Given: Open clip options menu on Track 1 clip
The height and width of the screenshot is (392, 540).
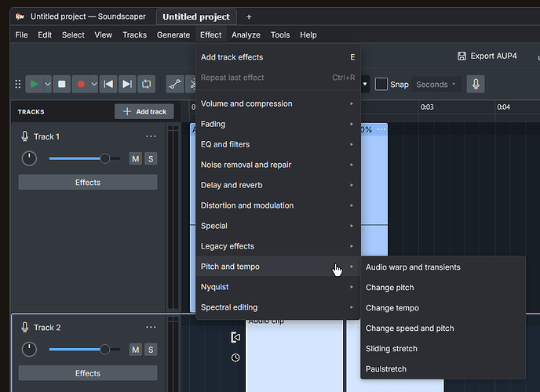Looking at the screenshot, I should click(381, 129).
